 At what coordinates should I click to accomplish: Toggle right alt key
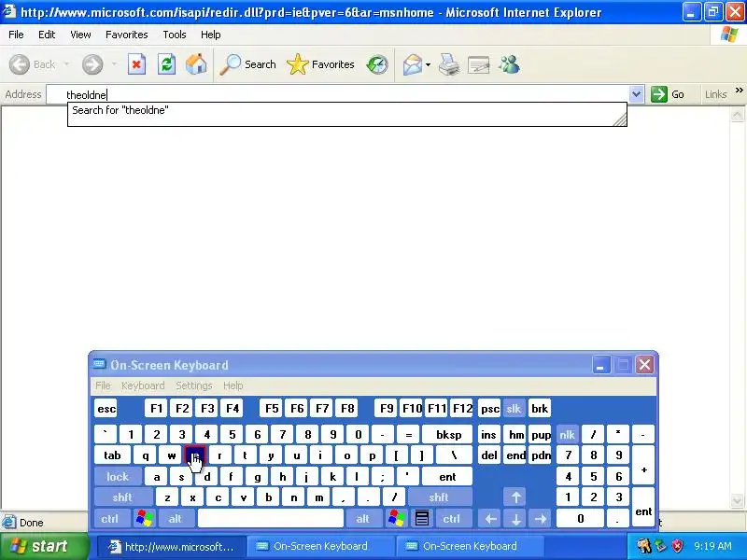point(362,519)
